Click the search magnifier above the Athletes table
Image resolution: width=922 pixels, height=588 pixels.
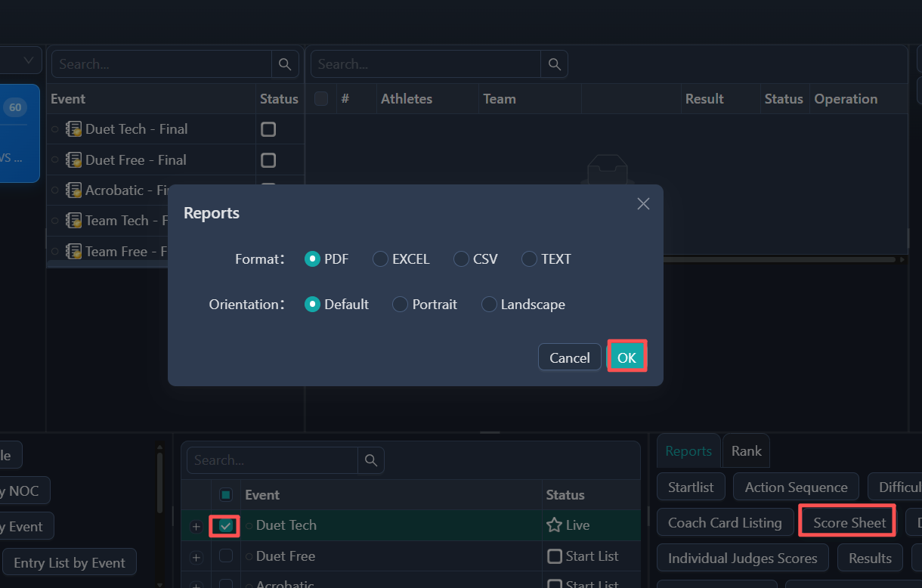pyautogui.click(x=554, y=64)
